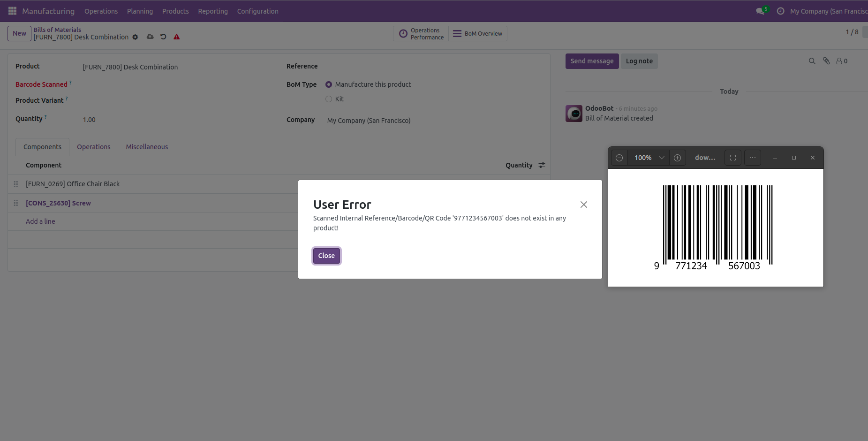This screenshot has height=441, width=868.
Task: Click the help tooltip next to Quantity label
Action: 45,117
